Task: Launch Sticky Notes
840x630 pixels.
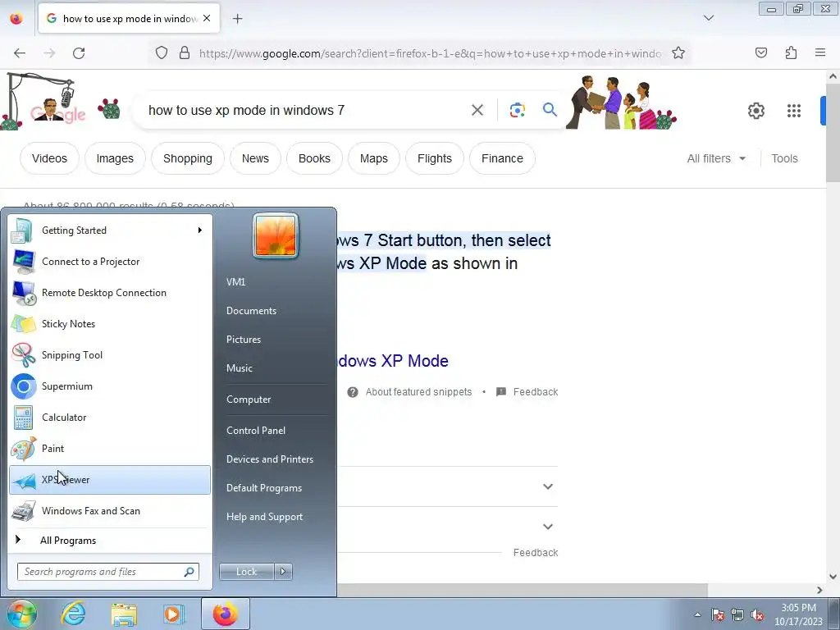Action: coord(110,323)
